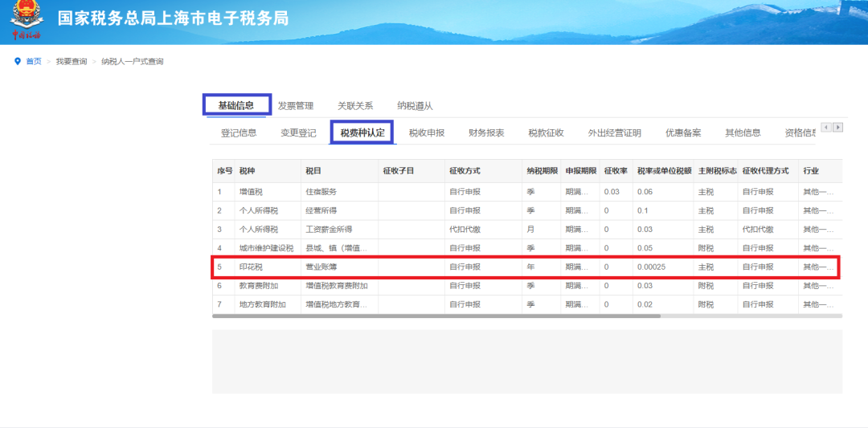Open 税款征收 sub-tab
Viewport: 868px width, 428px height.
(x=547, y=132)
